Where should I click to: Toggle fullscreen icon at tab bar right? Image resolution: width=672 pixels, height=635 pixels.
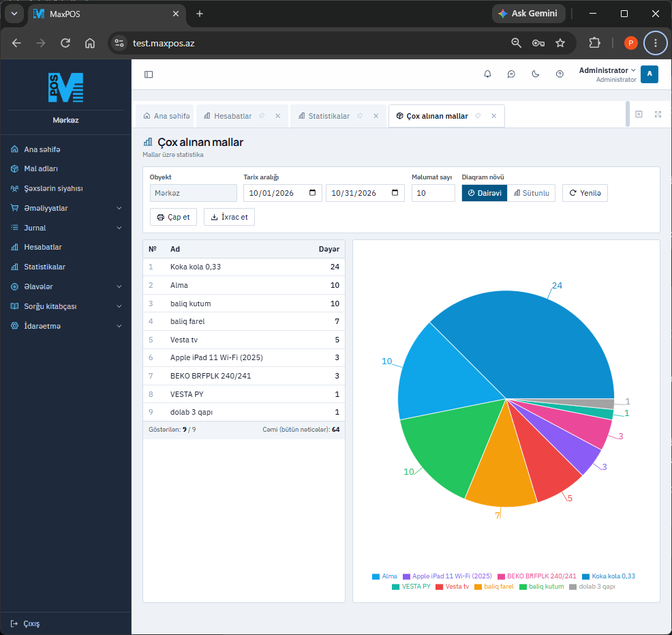pos(658,114)
